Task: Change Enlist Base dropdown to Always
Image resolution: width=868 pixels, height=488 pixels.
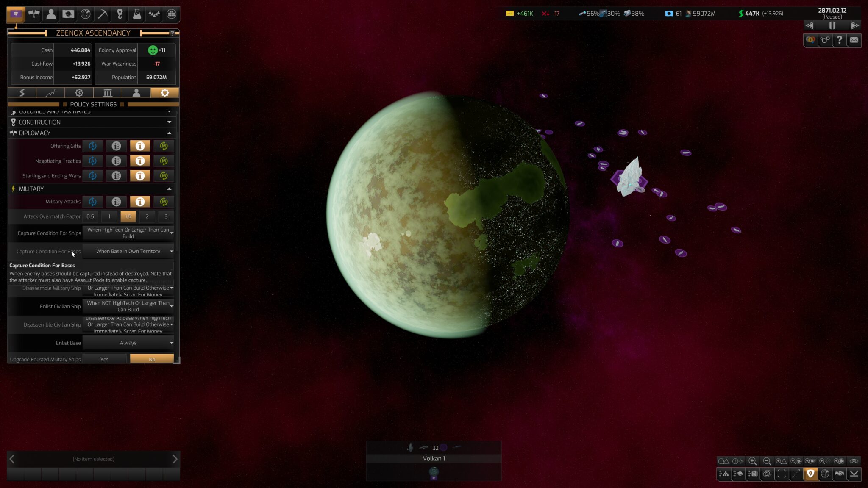Action: point(128,342)
